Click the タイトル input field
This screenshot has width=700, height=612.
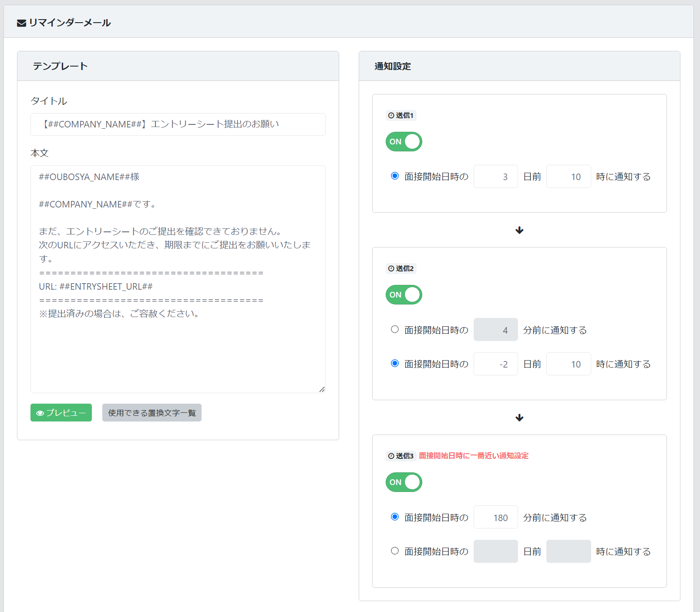pyautogui.click(x=178, y=124)
